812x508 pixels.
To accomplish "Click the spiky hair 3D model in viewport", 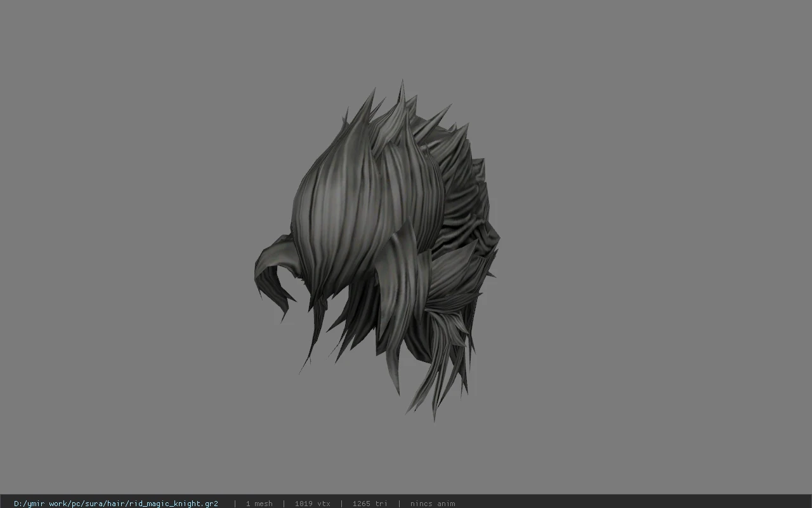I will (x=377, y=251).
